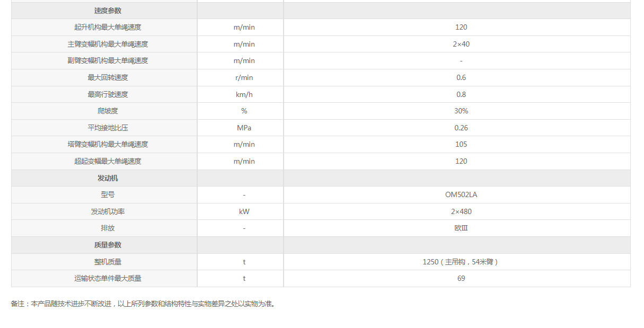
Task: Click the OM502LA engine model value
Action: pos(461,194)
